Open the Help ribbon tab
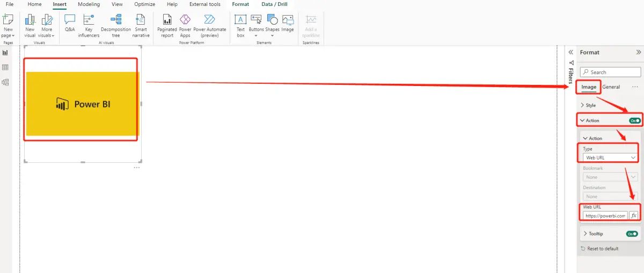644x273 pixels. (x=172, y=4)
